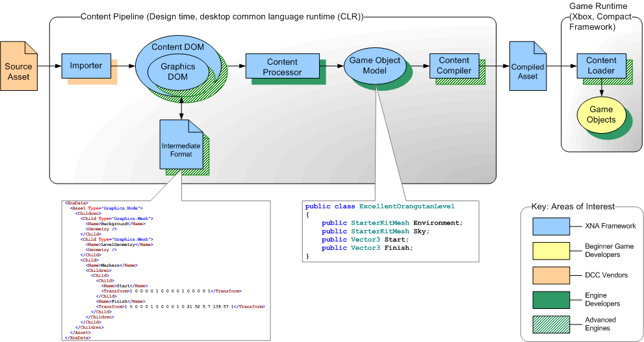Click the '<Name>Markers</Name>' XML line
Image resolution: width=644 pixels, height=342 pixels.
pyautogui.click(x=113, y=265)
